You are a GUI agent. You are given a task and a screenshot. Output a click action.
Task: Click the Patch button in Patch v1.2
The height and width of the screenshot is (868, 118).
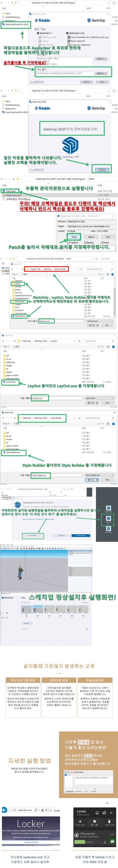[74, 237]
